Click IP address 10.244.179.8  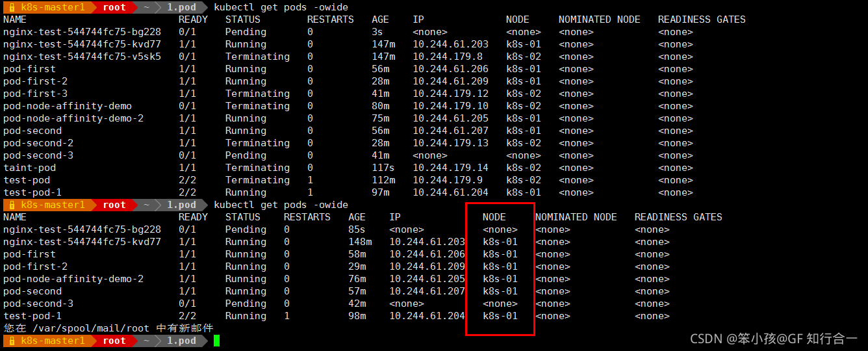coord(448,57)
